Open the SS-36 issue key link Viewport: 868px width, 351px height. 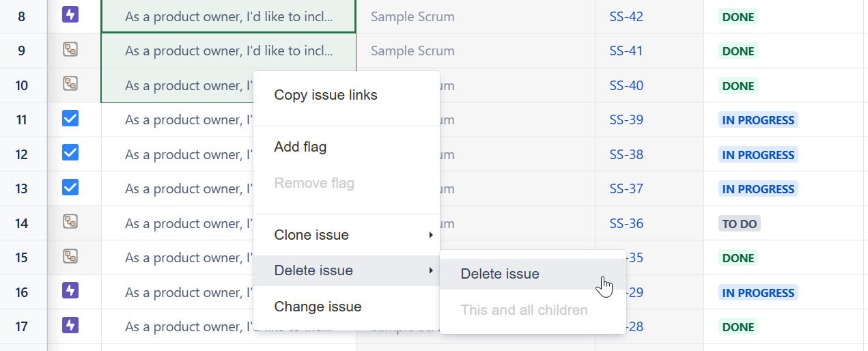[x=626, y=223]
